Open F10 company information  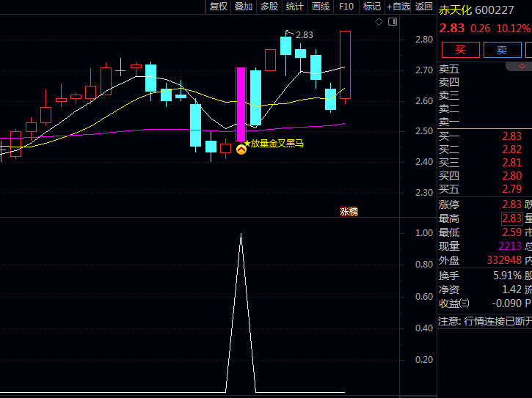point(346,7)
